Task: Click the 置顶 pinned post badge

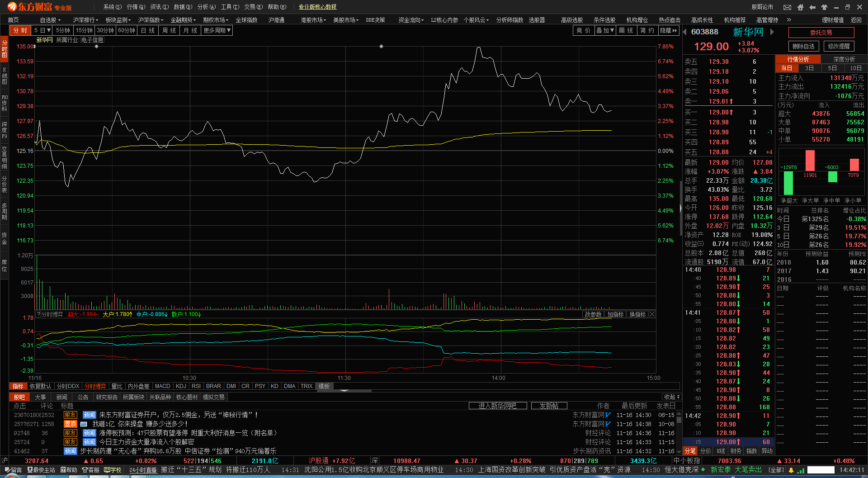Action: pos(71,424)
